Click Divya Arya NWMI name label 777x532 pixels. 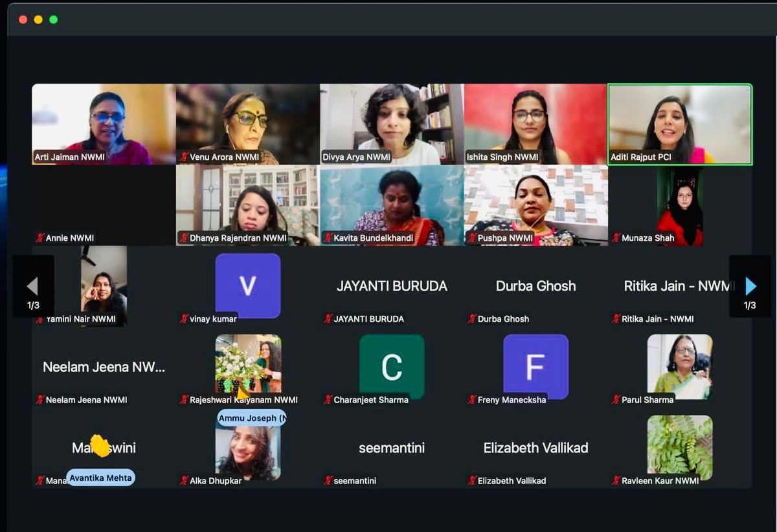click(357, 157)
